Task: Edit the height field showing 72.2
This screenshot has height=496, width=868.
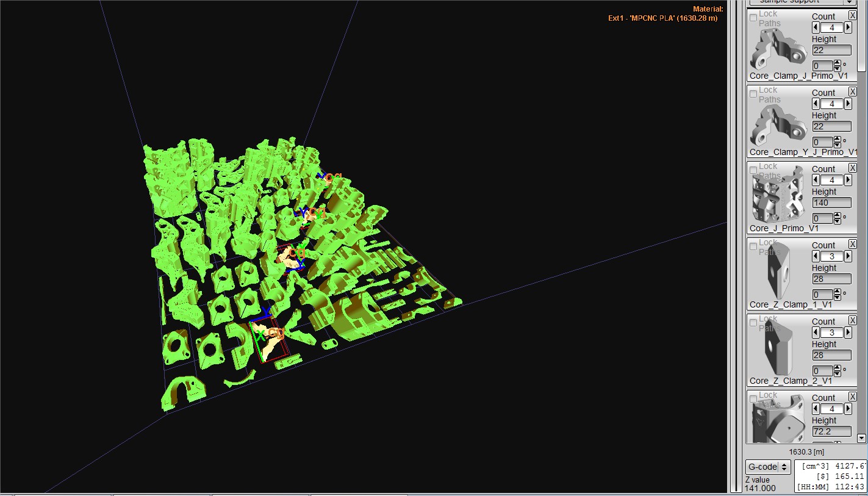Action: pos(831,431)
